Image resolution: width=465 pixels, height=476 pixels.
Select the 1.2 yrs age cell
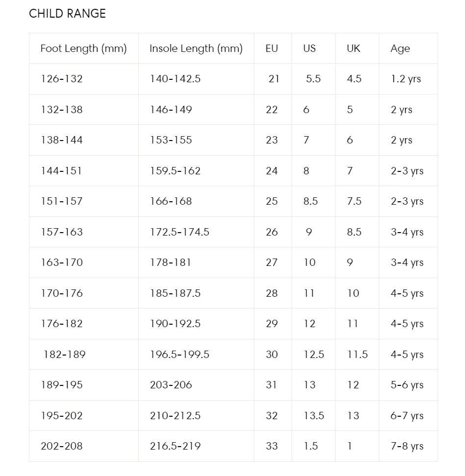408,79
